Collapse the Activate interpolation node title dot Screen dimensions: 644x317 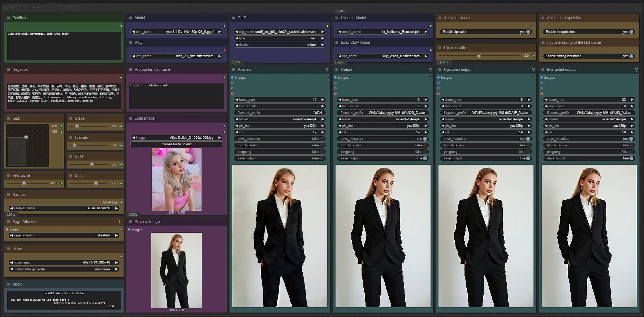click(543, 18)
